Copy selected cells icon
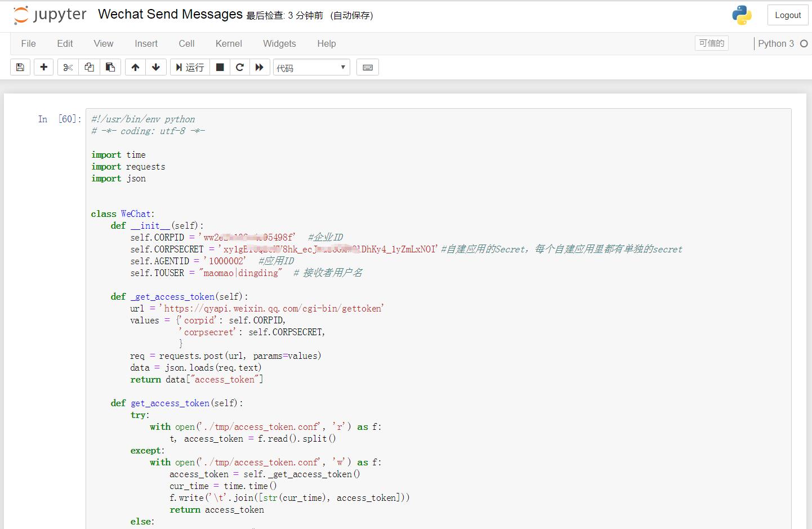 (89, 68)
